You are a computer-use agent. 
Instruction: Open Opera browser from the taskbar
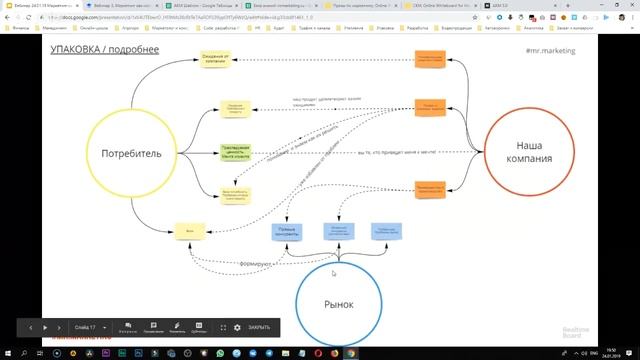[x=318, y=353]
